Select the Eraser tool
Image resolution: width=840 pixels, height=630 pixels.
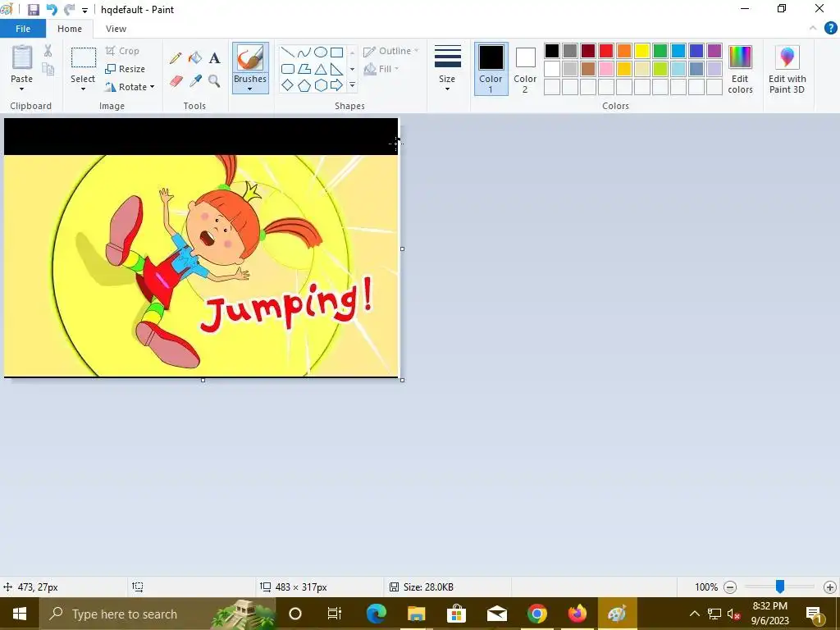[x=176, y=81]
